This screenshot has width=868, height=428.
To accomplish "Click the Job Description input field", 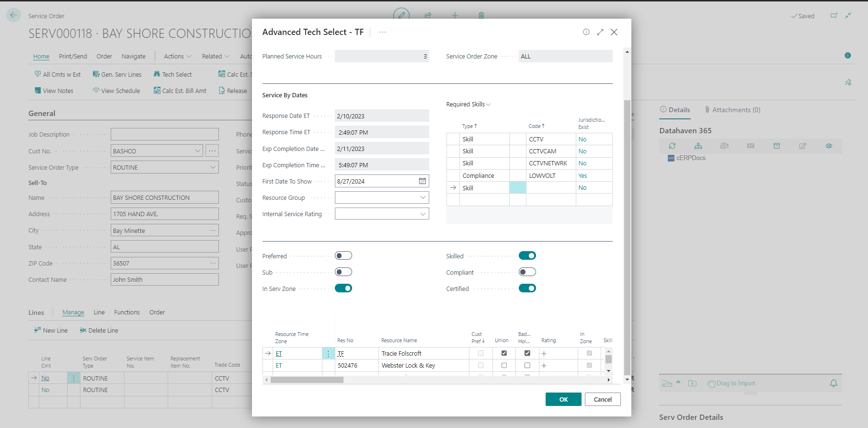I will [x=165, y=134].
